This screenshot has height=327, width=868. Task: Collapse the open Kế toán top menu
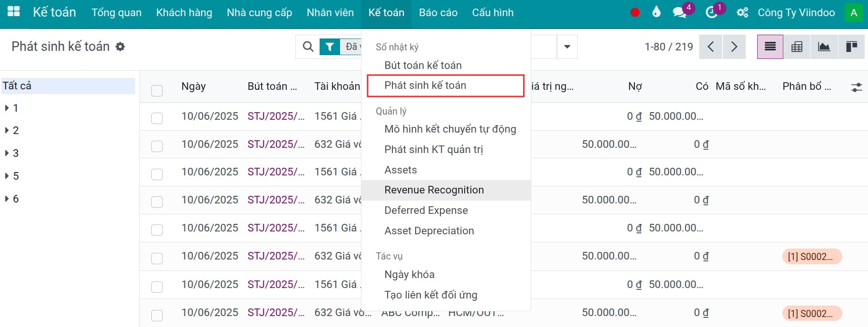tap(386, 12)
